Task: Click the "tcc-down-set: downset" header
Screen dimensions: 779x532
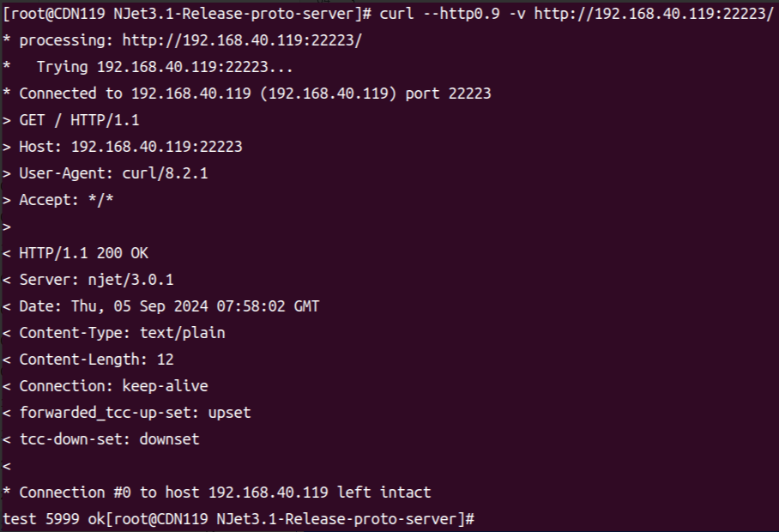Action: point(109,439)
